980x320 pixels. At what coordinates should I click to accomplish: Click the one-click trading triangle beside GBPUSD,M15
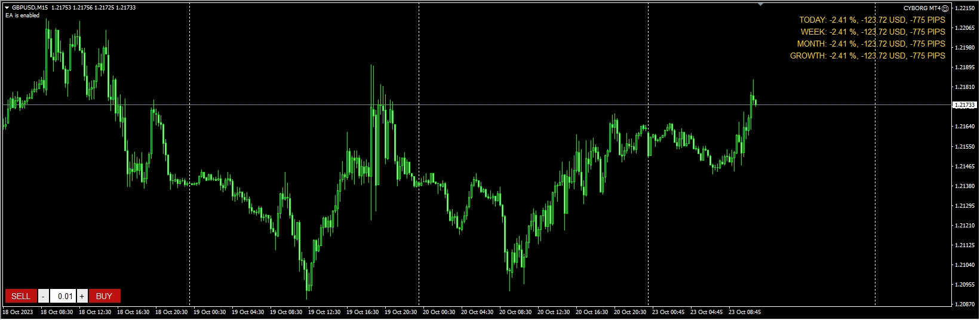click(7, 8)
